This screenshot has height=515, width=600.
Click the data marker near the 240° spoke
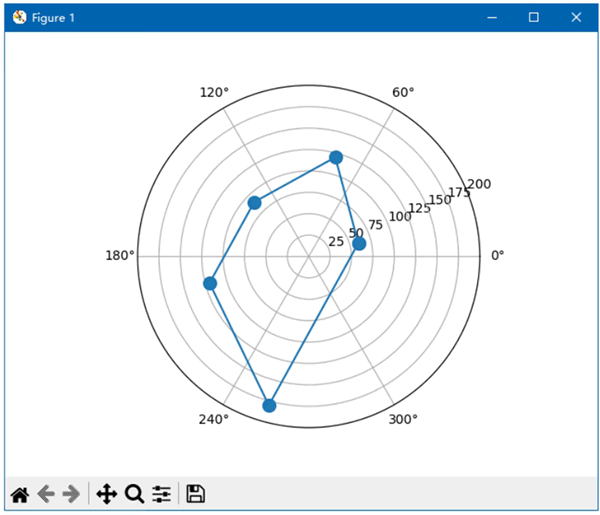[269, 406]
